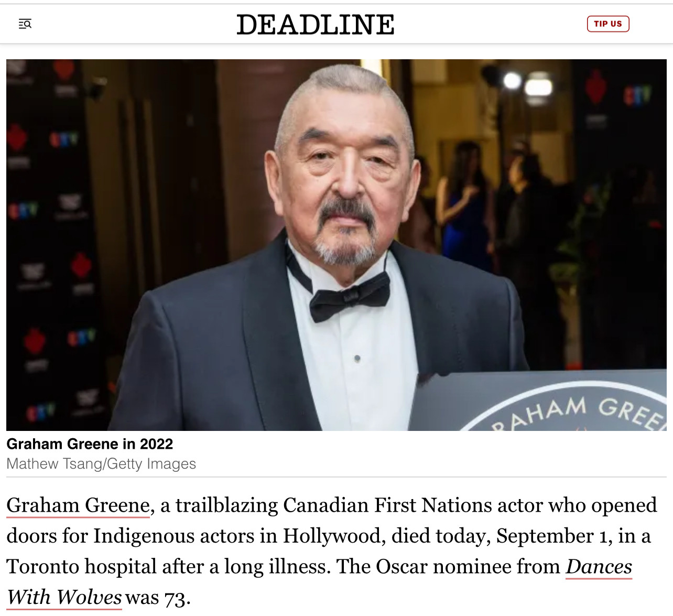Click the DEADLINE logo
Screen dimensions: 673x616
(316, 24)
